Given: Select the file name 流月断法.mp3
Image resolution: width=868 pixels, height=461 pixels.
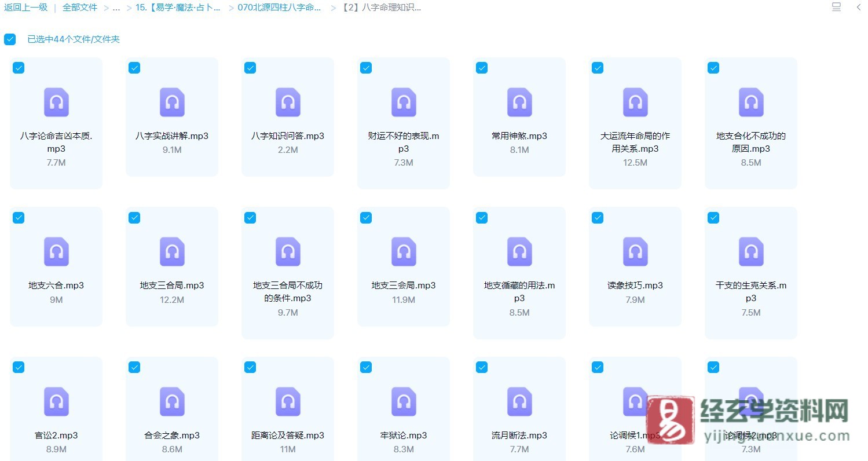Looking at the screenshot, I should 519,436.
